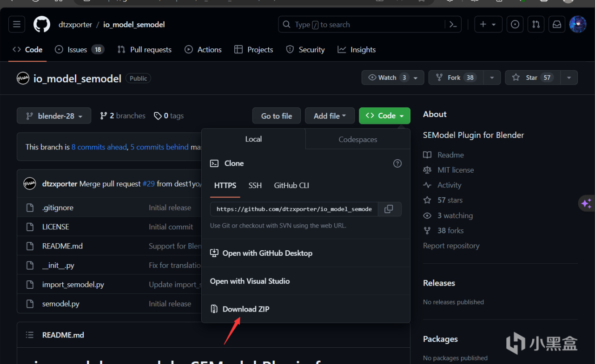Click the .gitignore file icon

(30, 208)
